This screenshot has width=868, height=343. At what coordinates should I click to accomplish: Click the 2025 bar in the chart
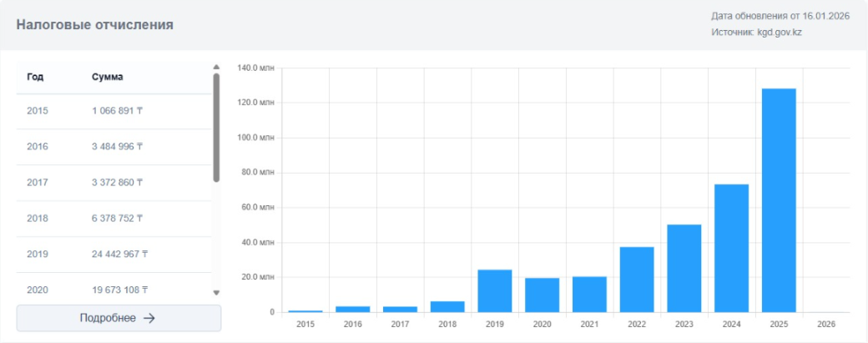point(779,200)
